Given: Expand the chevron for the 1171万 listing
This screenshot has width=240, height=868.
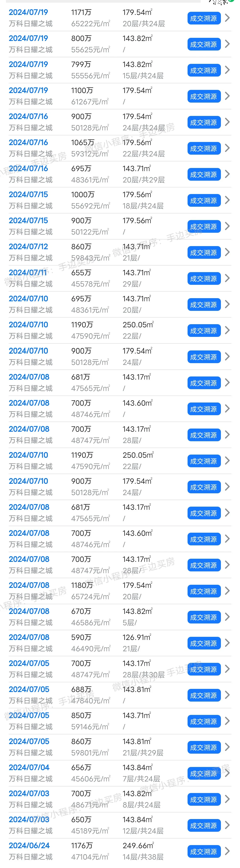Looking at the screenshot, I should (x=227, y=18).
